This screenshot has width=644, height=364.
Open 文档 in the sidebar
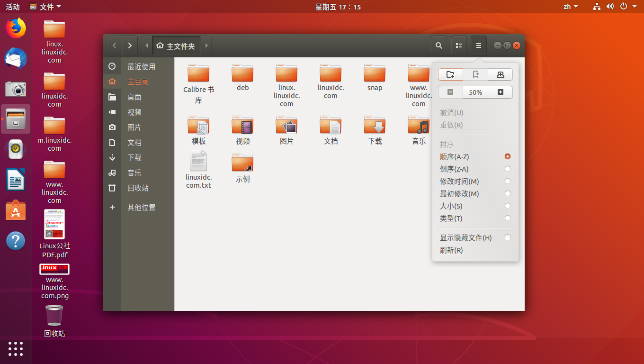pyautogui.click(x=138, y=143)
